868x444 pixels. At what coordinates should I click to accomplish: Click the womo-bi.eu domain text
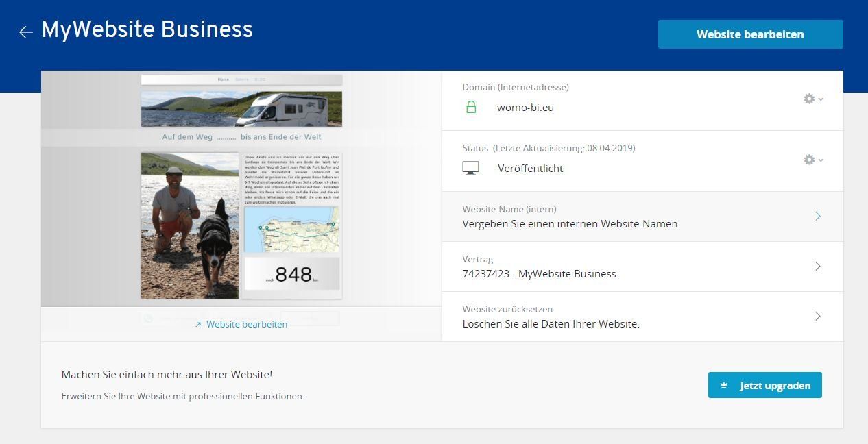[525, 107]
